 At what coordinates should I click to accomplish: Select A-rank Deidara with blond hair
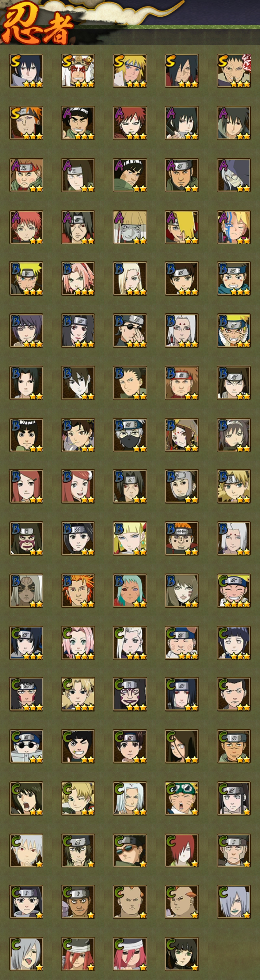tap(182, 227)
